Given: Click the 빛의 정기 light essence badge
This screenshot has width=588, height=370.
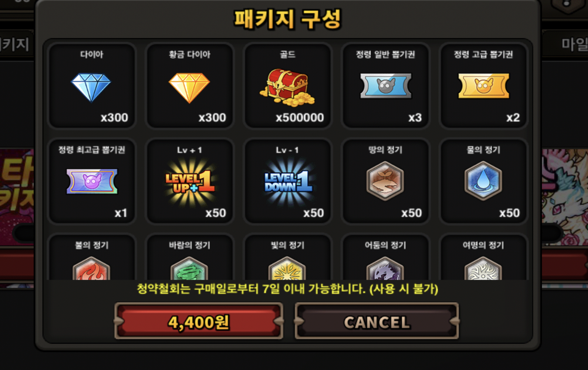Looking at the screenshot, I should click(x=287, y=269).
